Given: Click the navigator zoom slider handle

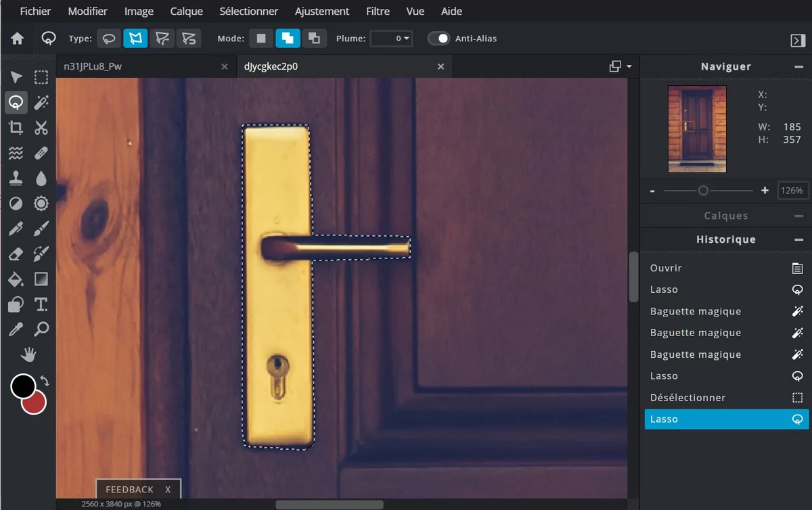Looking at the screenshot, I should pyautogui.click(x=703, y=191).
